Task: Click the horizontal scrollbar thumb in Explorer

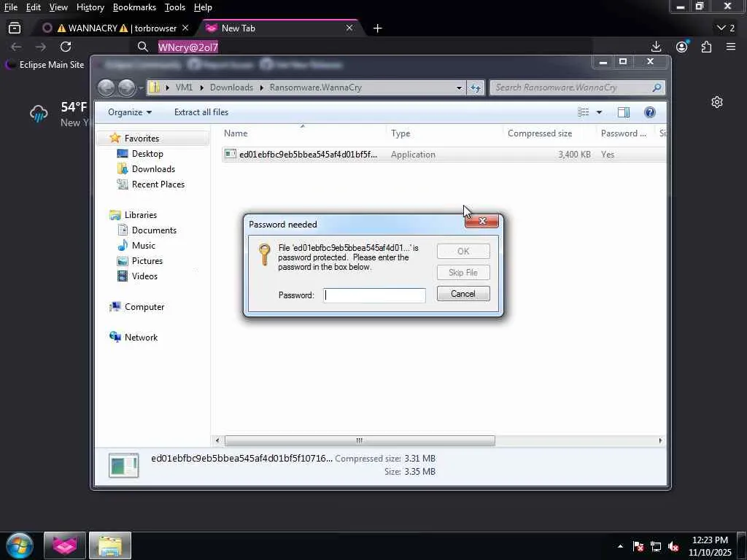Action: 360,440
